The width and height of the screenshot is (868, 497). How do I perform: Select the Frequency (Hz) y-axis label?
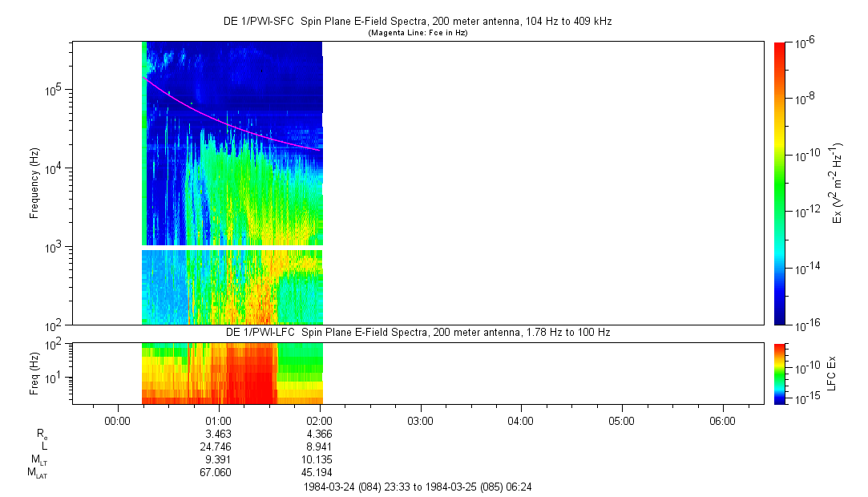(34, 183)
